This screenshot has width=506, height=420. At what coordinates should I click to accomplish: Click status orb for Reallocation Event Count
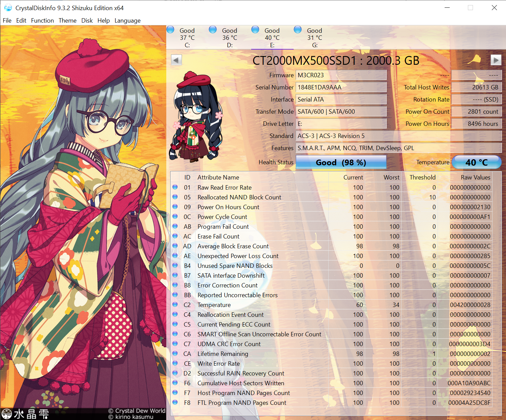tap(175, 314)
